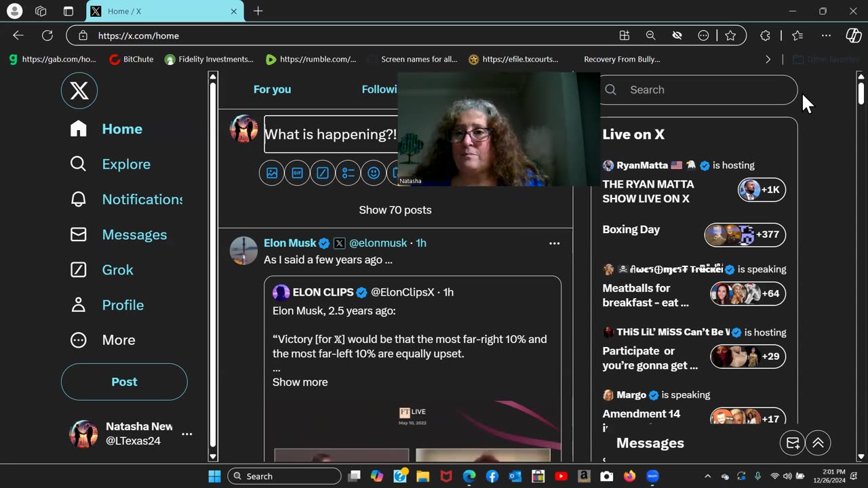
Task: Open the Copilot sidebar icon
Action: (854, 35)
